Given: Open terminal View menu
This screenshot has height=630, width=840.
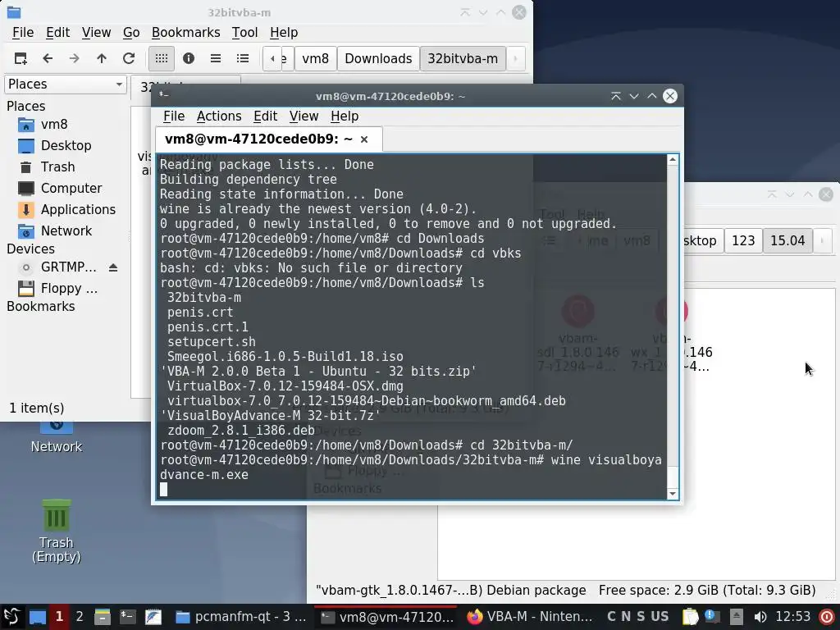Looking at the screenshot, I should click(304, 116).
